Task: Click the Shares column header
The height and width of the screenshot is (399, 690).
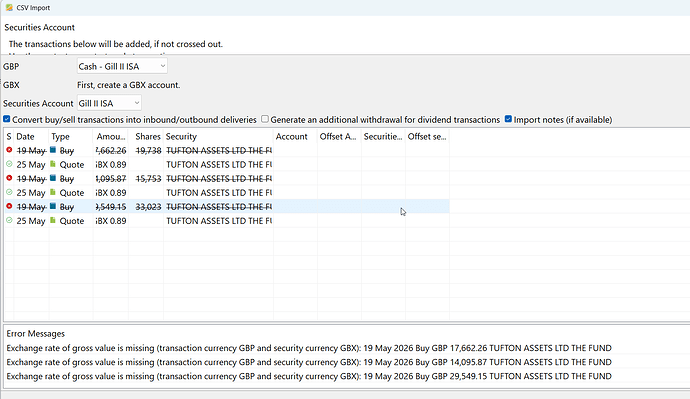Action: click(x=146, y=137)
